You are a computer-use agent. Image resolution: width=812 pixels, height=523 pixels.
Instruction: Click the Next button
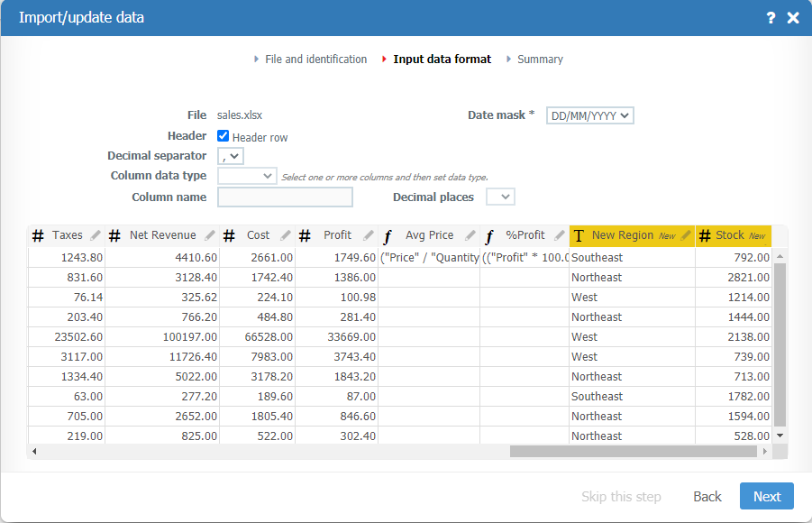[x=766, y=496]
